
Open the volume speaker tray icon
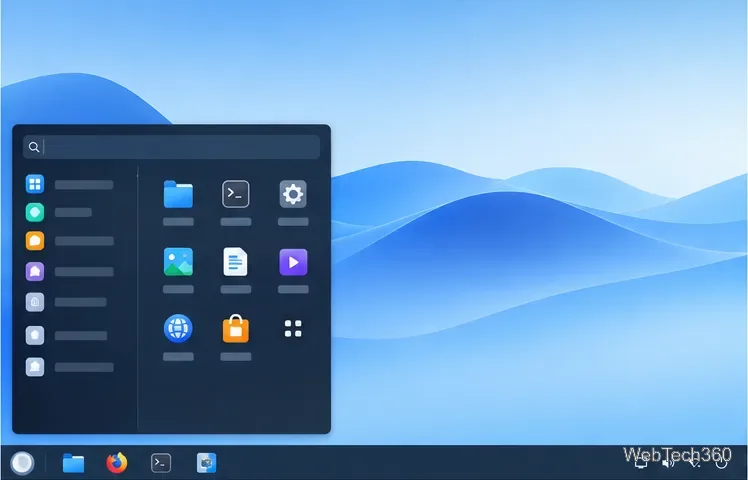click(668, 463)
